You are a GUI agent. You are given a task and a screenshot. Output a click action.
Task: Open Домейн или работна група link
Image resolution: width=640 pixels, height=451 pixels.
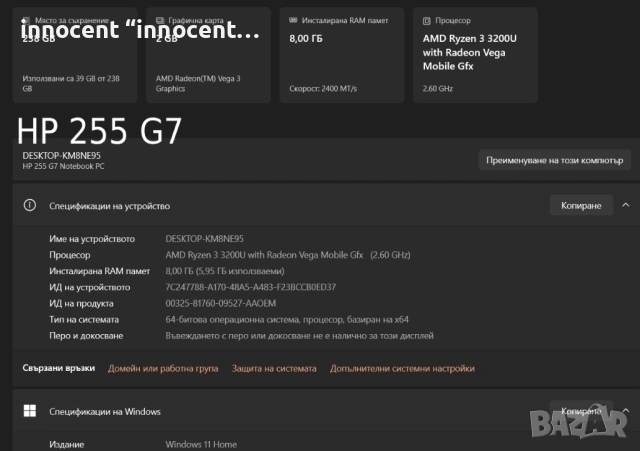(x=163, y=368)
